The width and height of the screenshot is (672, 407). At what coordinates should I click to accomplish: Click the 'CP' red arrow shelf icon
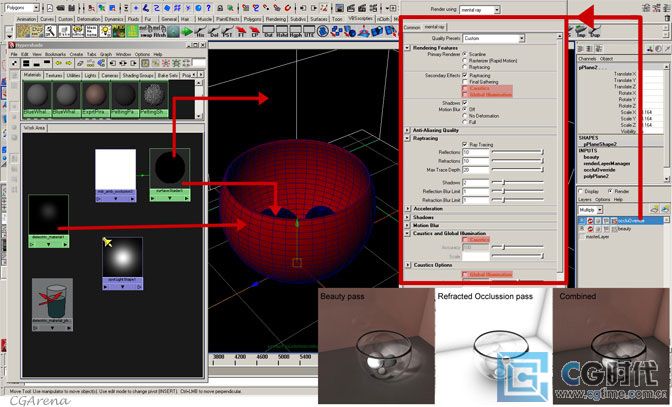click(x=255, y=31)
